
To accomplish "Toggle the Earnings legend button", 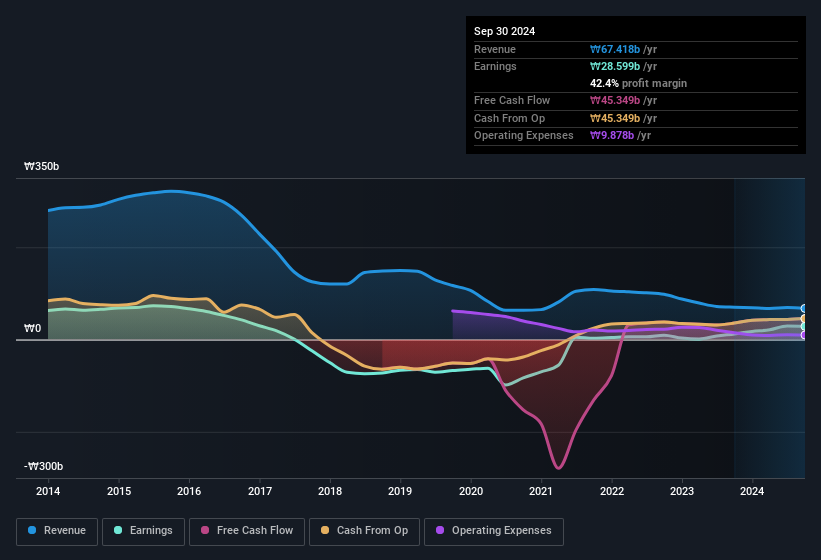I will coord(143,531).
